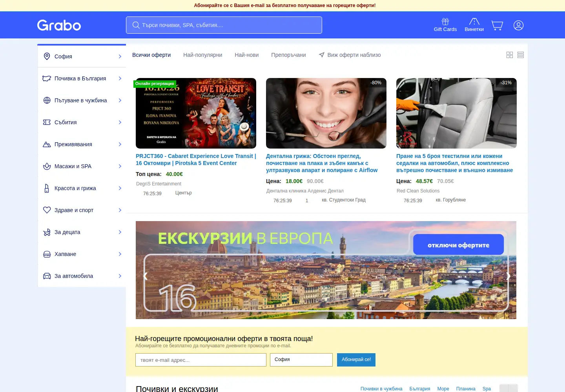Open the Почивки в чужбина link
Screen dimensions: 565x392
[381, 389]
